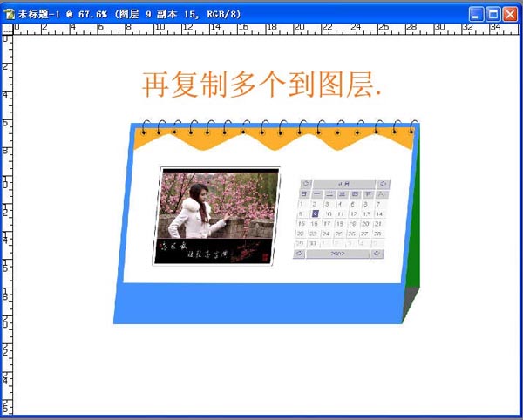
Task: Click the next month arrow on calendar
Action: click(x=384, y=184)
